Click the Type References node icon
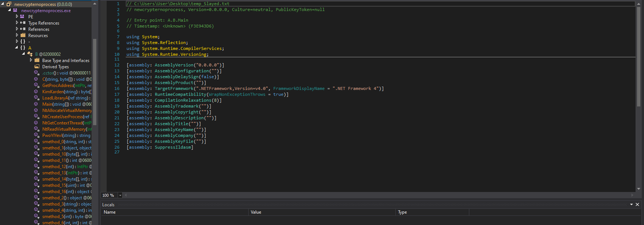644x225 pixels. (x=24, y=23)
